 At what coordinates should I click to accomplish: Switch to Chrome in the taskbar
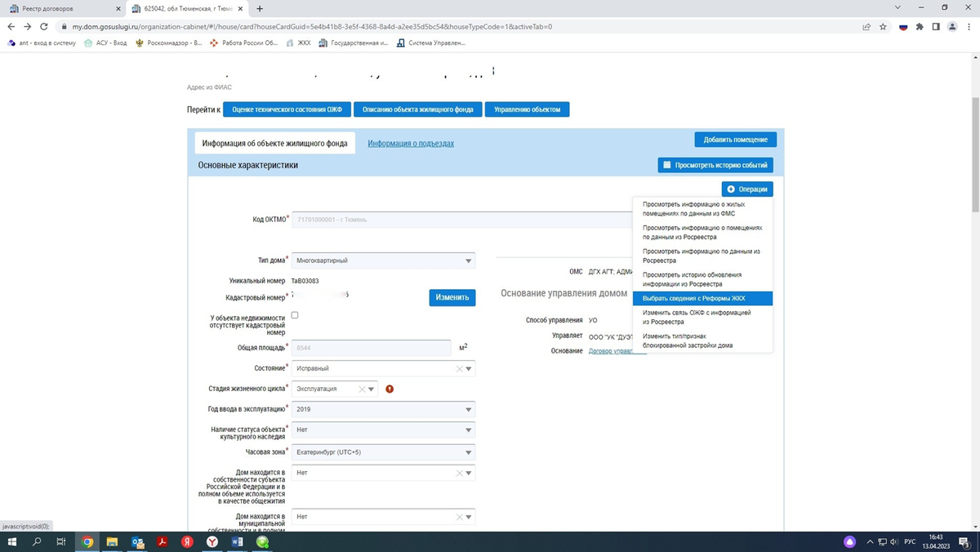point(87,541)
